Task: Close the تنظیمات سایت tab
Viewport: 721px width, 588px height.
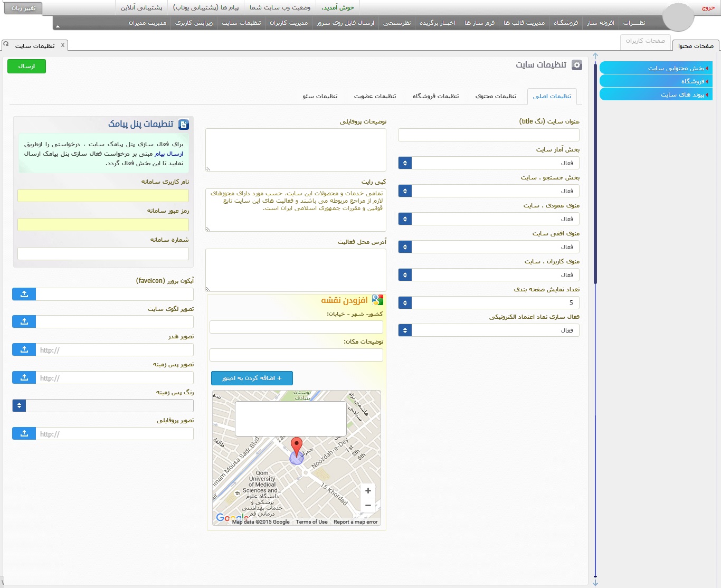Action: 63,45
